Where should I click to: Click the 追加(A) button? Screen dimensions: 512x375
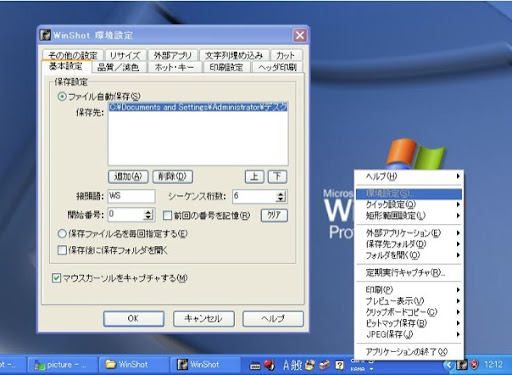point(128,176)
